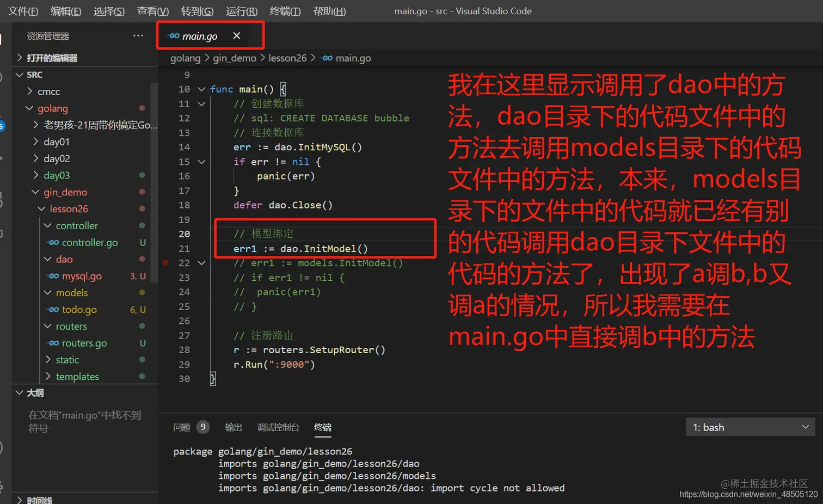Click gin_demo in breadcrumb path
The width and height of the screenshot is (823, 504).
click(x=235, y=58)
